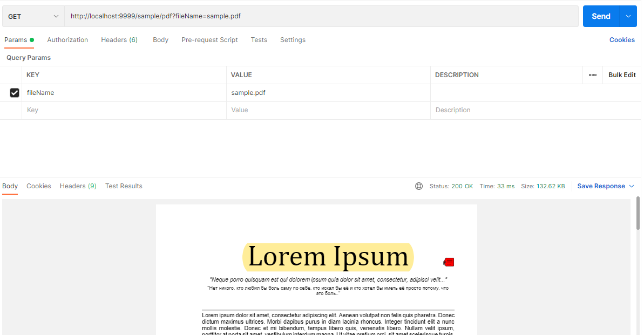644x335 pixels.
Task: Open the request Settings tab
Action: point(293,40)
